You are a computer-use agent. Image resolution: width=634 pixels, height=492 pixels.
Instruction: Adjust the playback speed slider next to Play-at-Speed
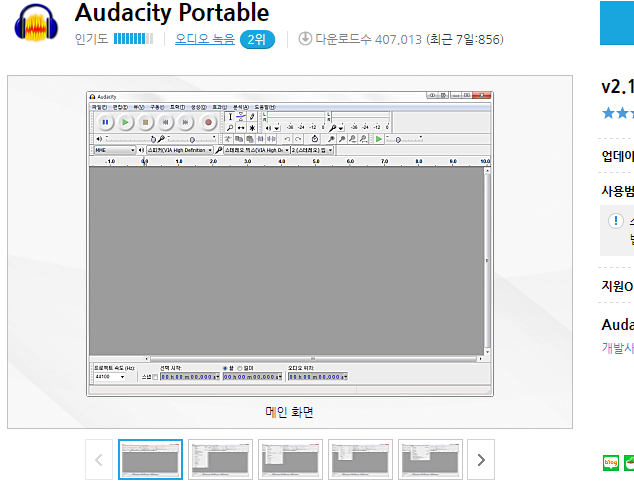(x=404, y=139)
